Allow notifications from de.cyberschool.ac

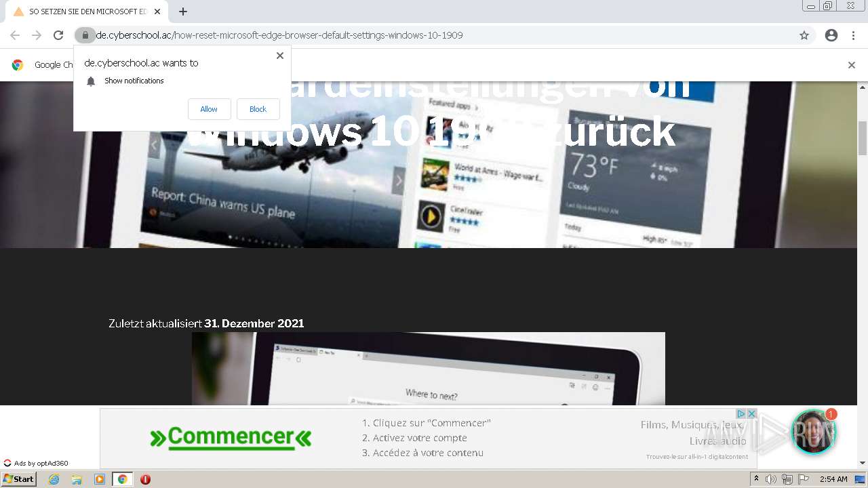tap(209, 109)
